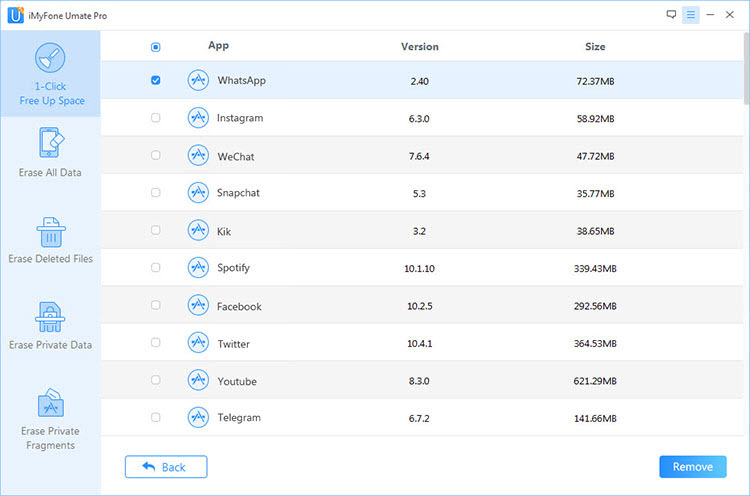Click the WhatsApp app store icon

[198, 80]
